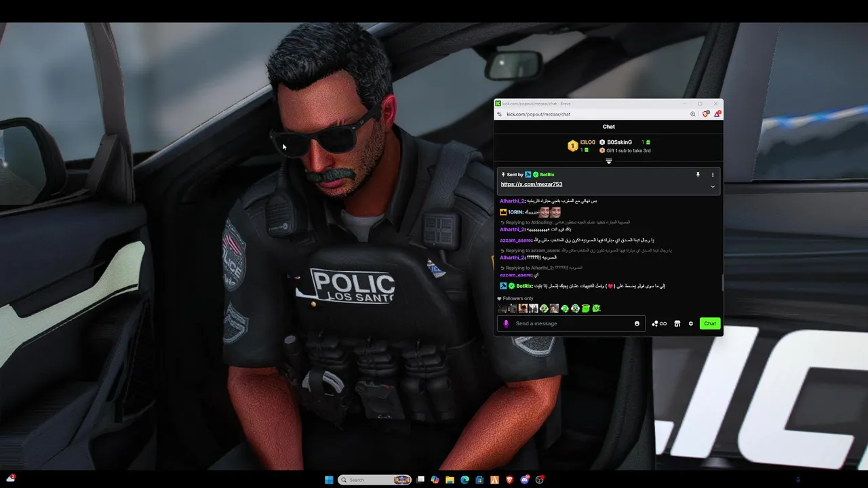Click second place gifter B0SskinG
The width and height of the screenshot is (868, 488).
tap(620, 142)
